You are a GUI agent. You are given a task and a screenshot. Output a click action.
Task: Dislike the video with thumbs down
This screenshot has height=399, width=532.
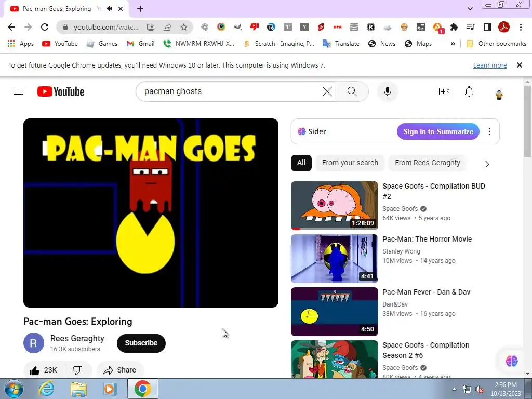[x=78, y=370]
